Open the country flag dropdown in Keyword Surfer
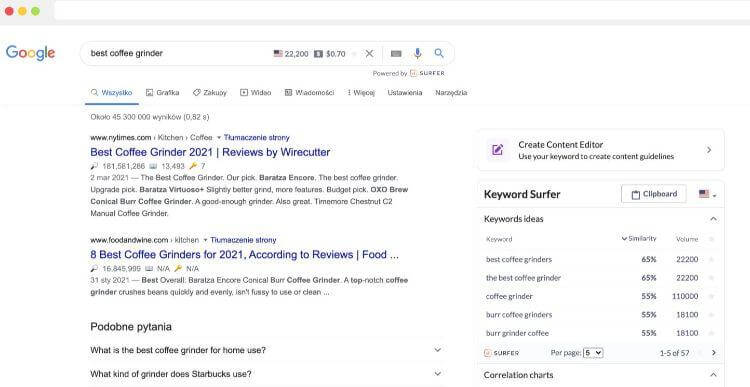 point(707,194)
